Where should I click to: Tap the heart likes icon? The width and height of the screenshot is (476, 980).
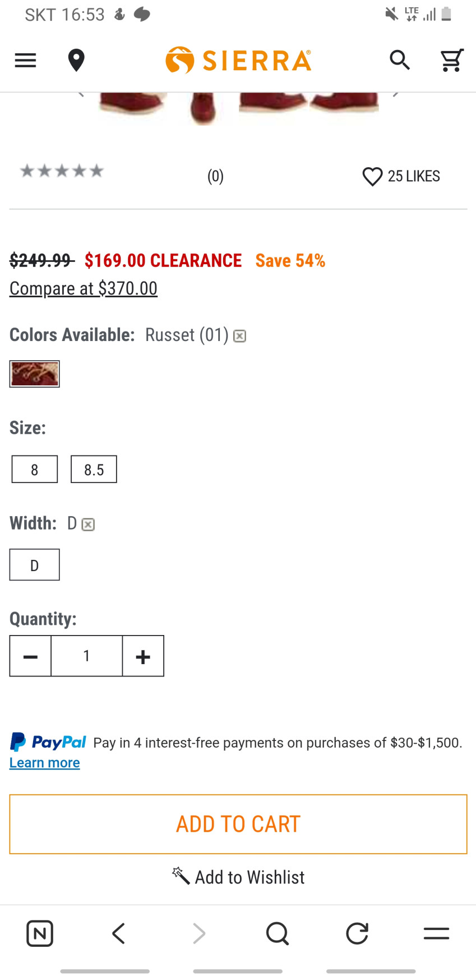tap(372, 177)
